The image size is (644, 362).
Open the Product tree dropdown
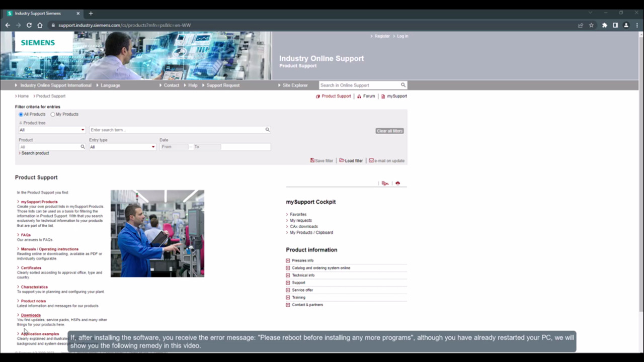(52, 130)
